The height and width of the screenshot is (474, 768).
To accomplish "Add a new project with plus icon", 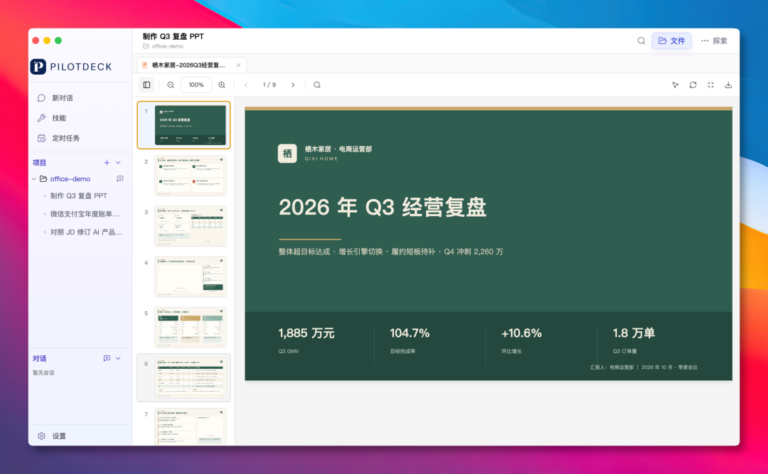I will pyautogui.click(x=107, y=163).
